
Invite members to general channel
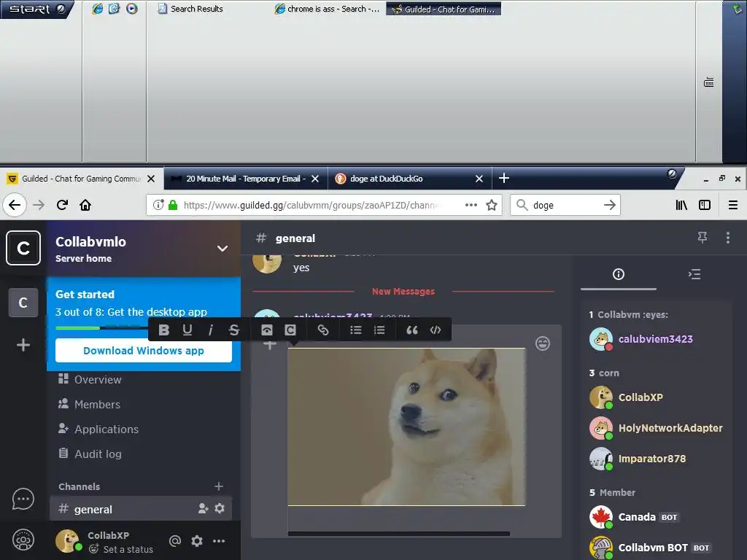[203, 508]
